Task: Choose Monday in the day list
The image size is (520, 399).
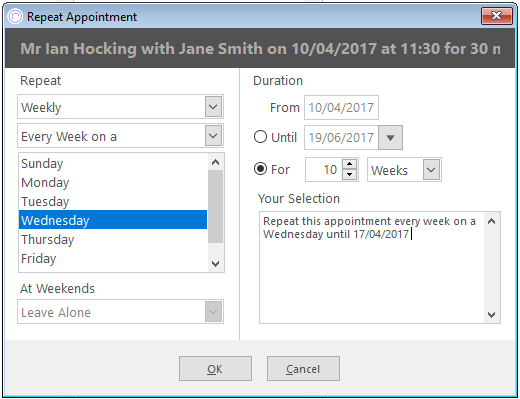Action: pyautogui.click(x=113, y=183)
